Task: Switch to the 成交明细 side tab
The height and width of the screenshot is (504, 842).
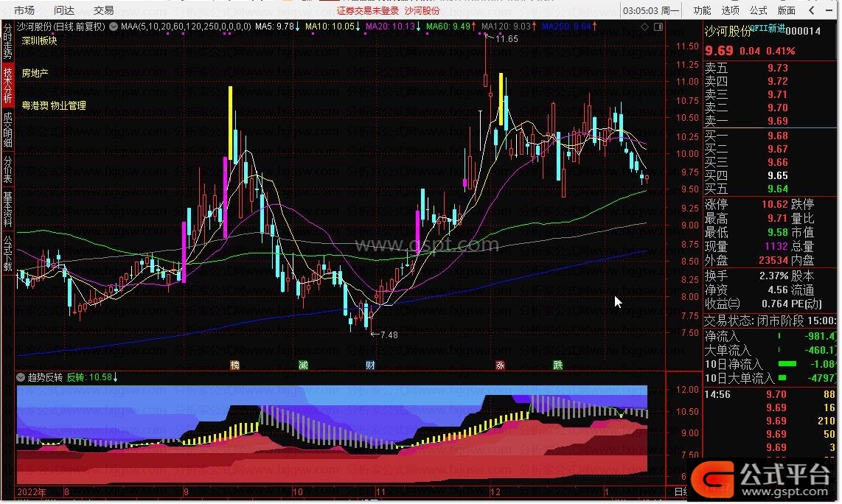Action: tap(7, 130)
